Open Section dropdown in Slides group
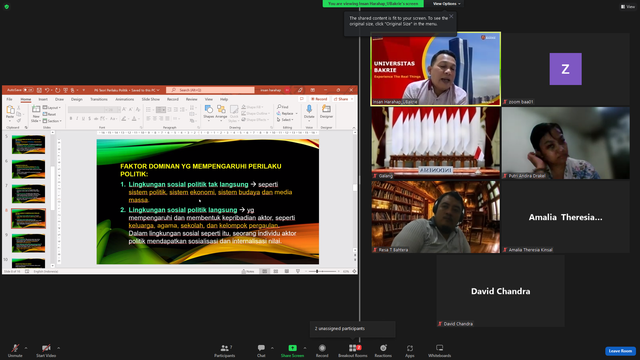640x360 pixels. 52,121
